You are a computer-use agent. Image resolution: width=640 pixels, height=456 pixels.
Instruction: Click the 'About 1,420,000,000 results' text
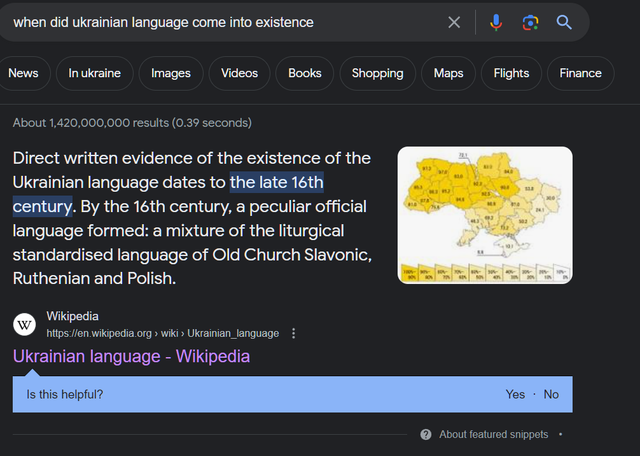coord(132,123)
